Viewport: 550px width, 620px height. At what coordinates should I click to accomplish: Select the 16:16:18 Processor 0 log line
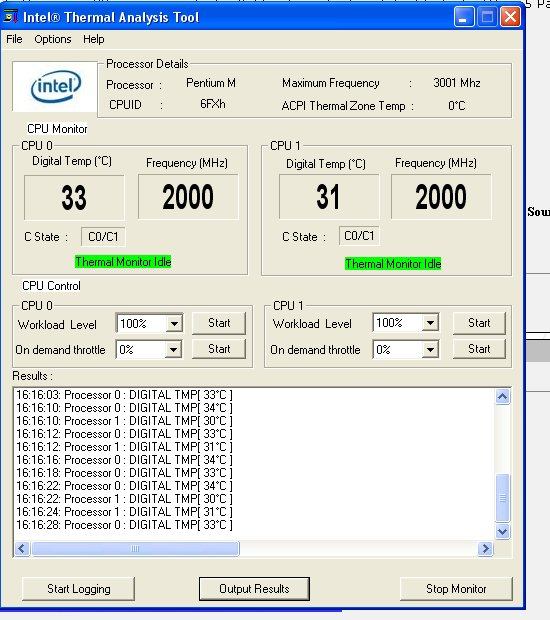click(x=124, y=473)
